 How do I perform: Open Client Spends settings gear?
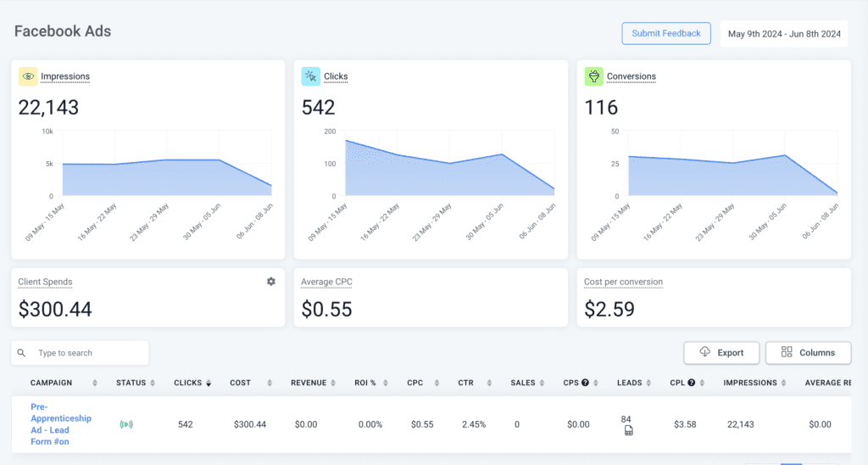pyautogui.click(x=270, y=282)
